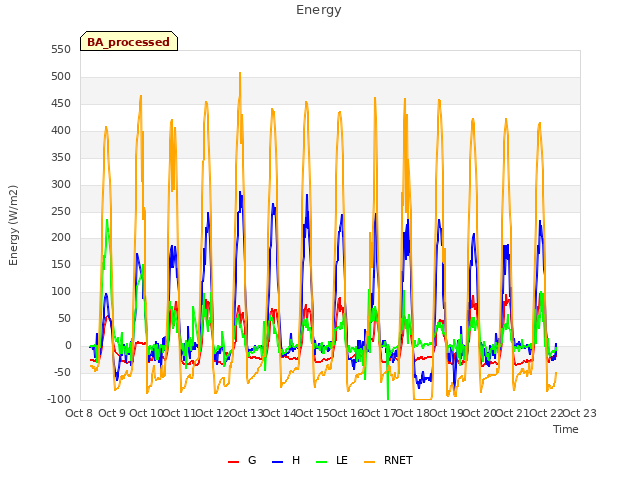This screenshot has width=640, height=480.
Task: Click the 0 y-axis tick label
Action: 68,346
